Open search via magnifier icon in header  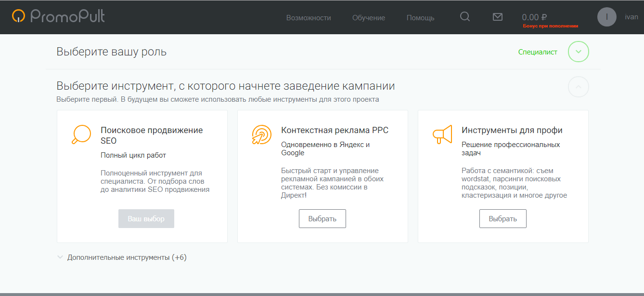(464, 17)
